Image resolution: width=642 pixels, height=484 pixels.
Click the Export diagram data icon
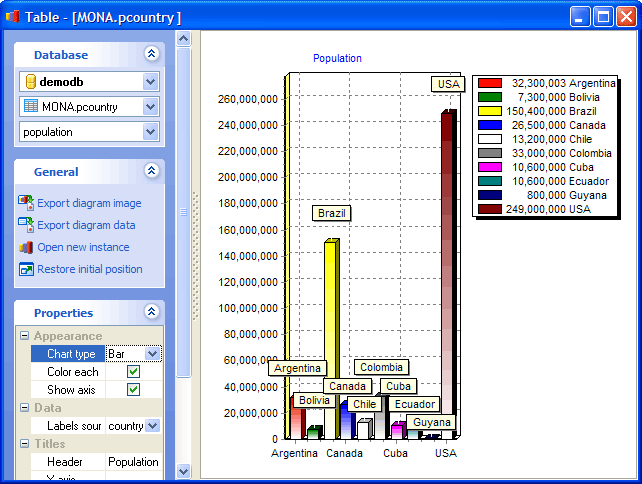(26, 225)
